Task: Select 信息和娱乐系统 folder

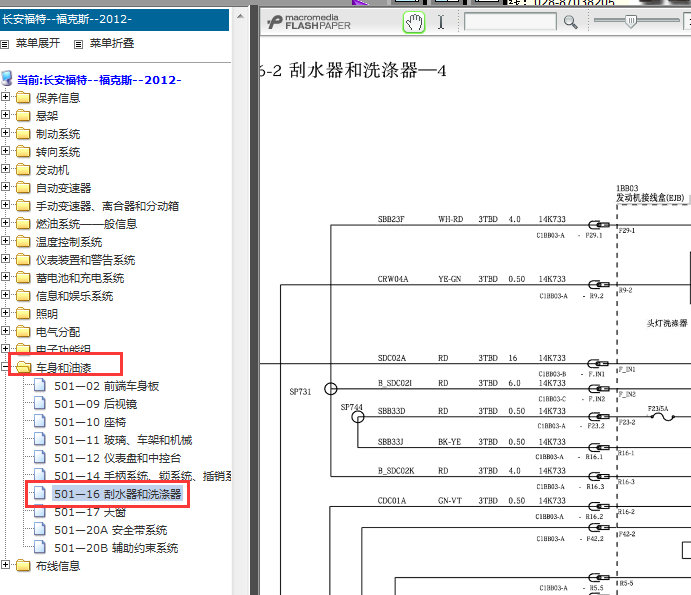Action: (74, 296)
